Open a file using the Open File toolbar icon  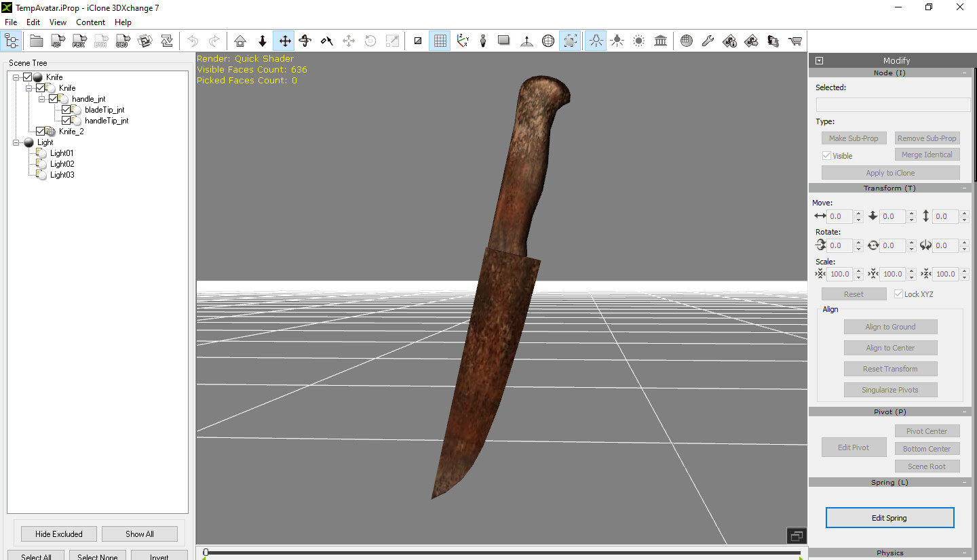click(36, 41)
